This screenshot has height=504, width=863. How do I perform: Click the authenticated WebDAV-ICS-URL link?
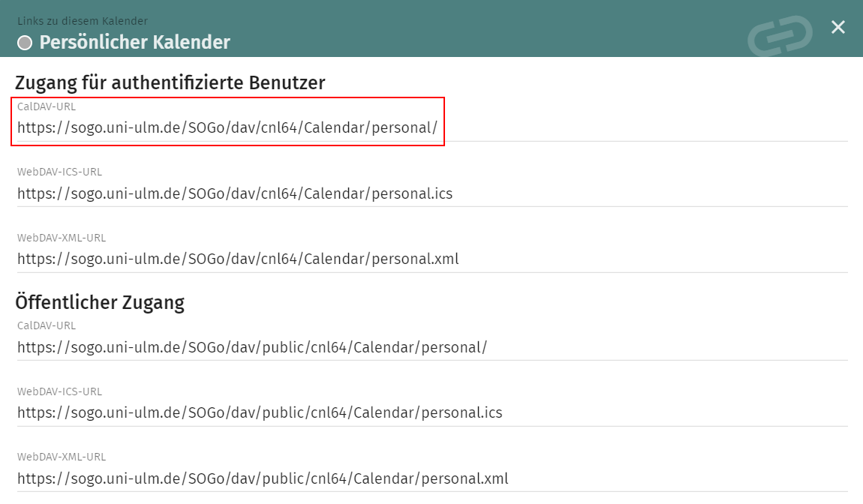235,193
